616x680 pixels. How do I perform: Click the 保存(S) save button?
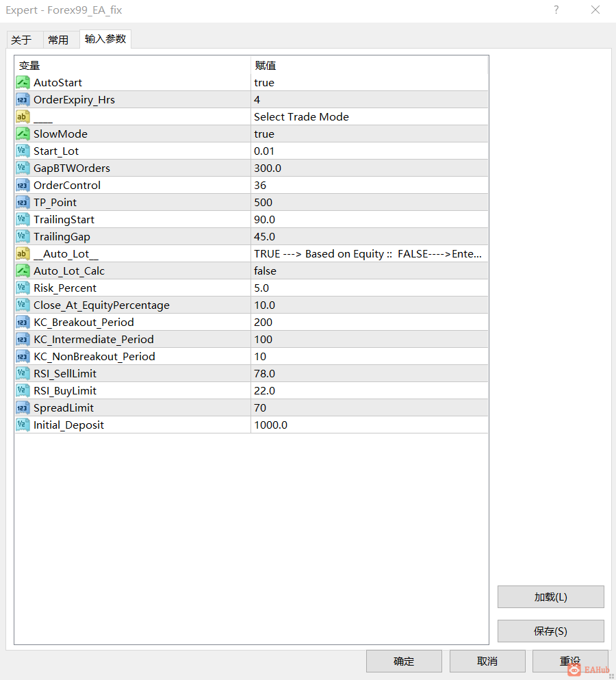coord(550,631)
